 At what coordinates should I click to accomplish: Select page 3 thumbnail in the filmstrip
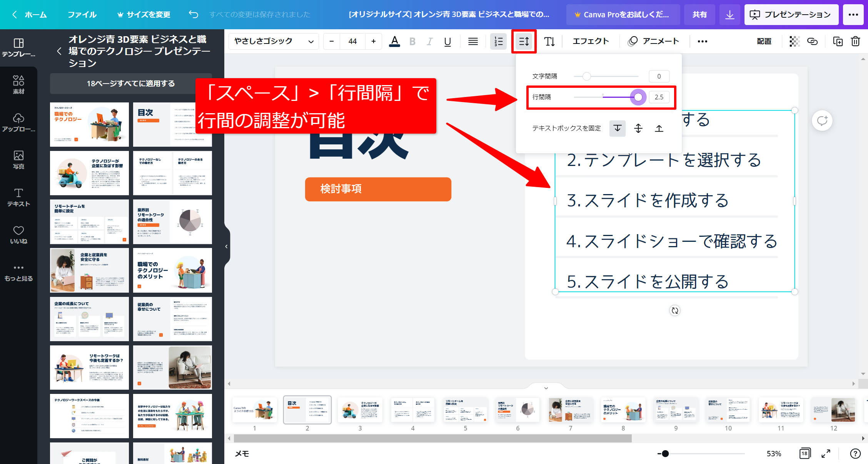point(360,410)
